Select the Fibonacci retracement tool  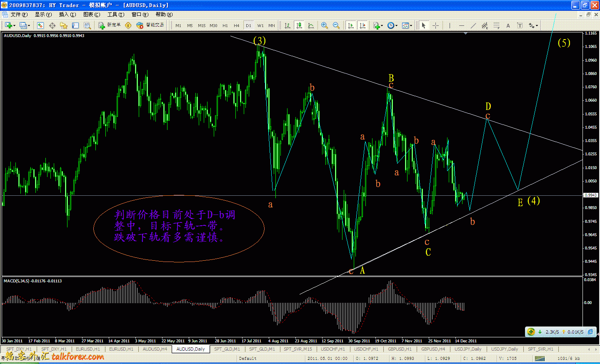click(496, 25)
